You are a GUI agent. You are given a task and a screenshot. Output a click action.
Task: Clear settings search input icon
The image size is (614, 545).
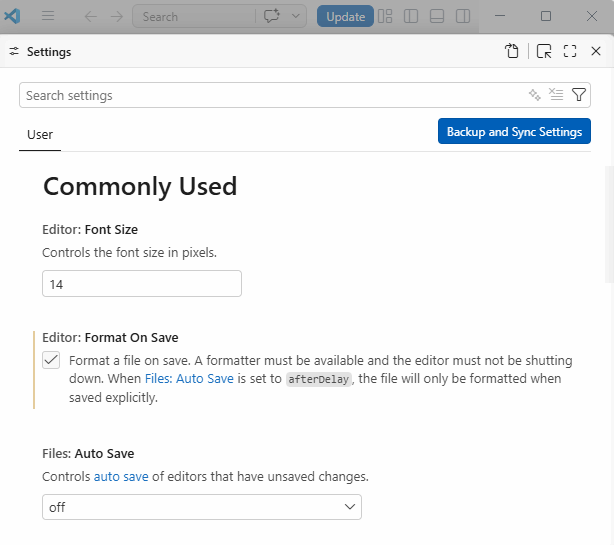click(x=556, y=95)
